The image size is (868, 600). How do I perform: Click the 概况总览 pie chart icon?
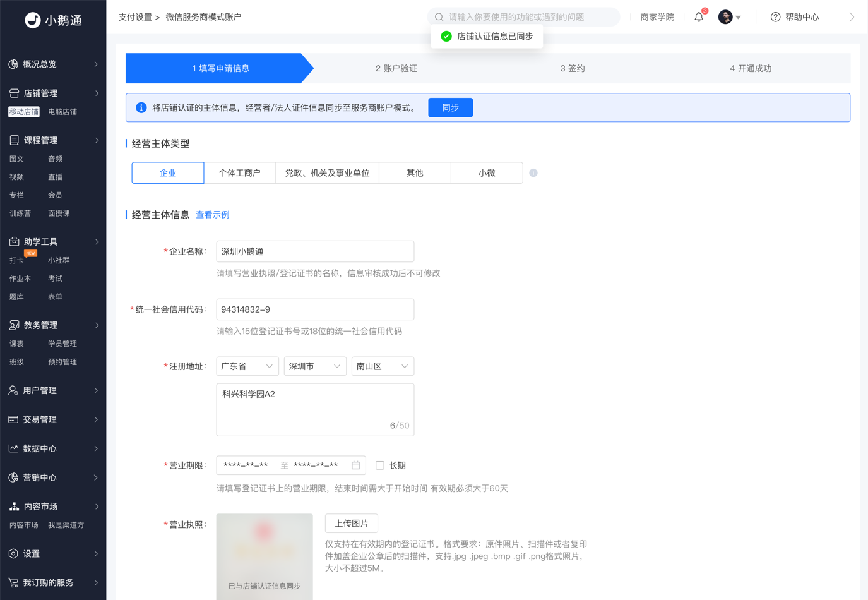point(13,64)
